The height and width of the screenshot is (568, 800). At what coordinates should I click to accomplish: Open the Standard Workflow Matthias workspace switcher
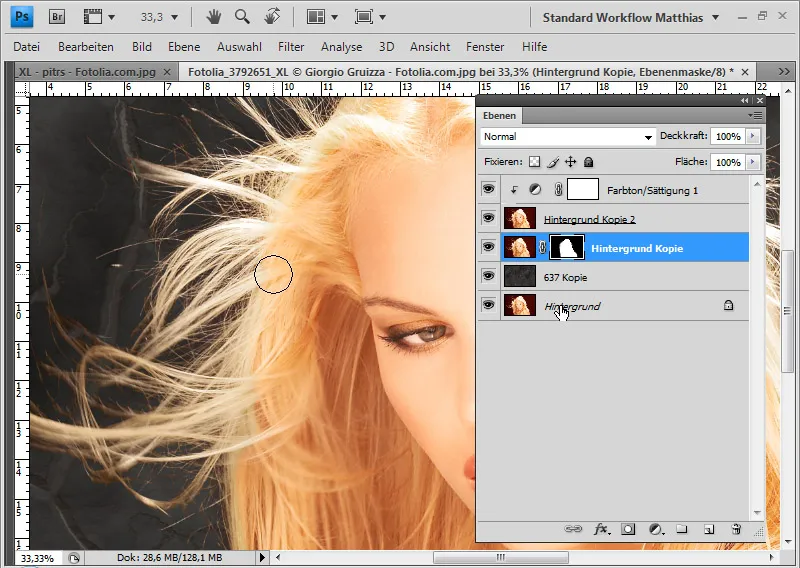[x=631, y=18]
